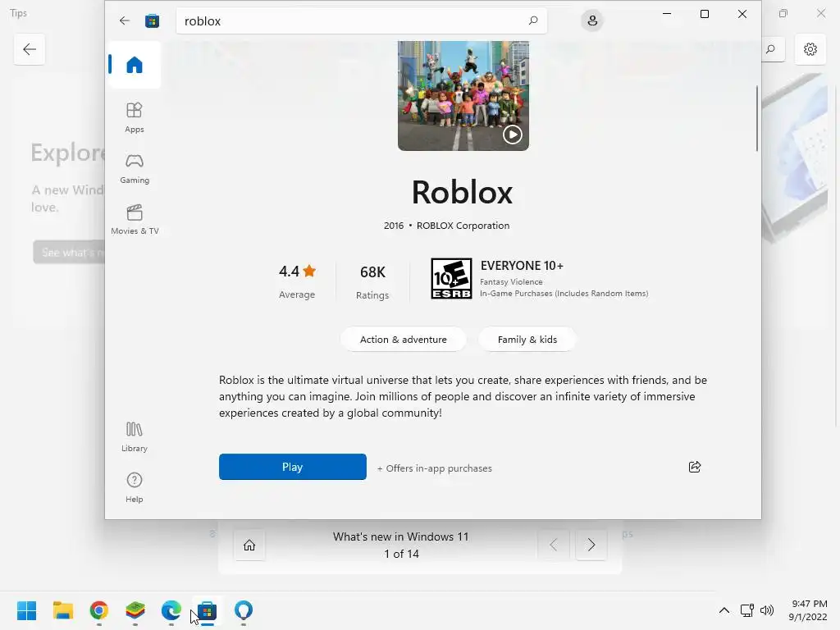Open the Store account profile icon
This screenshot has height=630, width=840.
[592, 21]
